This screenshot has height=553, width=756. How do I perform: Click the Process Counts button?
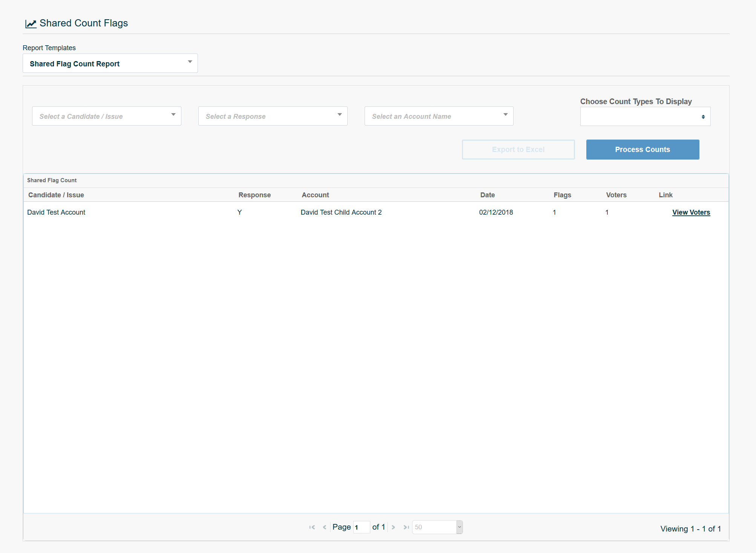tap(642, 149)
